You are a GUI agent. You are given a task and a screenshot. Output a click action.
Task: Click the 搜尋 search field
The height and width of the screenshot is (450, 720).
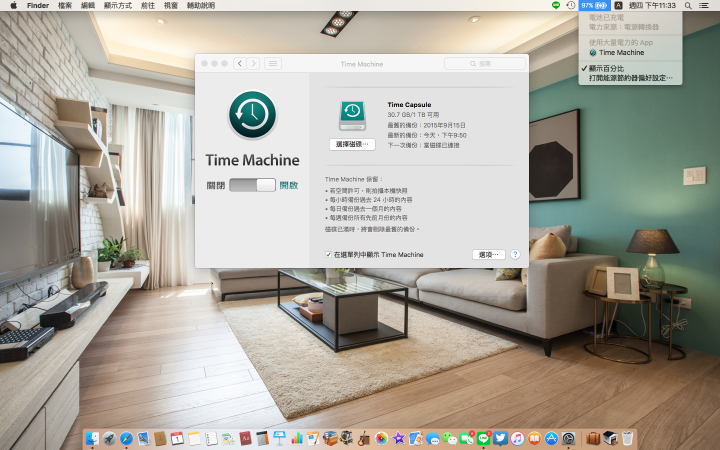point(485,64)
